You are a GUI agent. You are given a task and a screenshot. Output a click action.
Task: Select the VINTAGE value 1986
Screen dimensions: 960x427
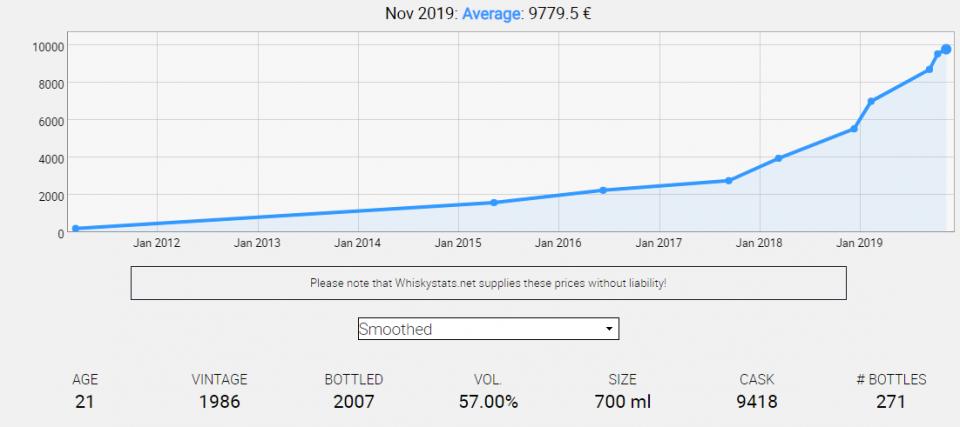(x=219, y=402)
